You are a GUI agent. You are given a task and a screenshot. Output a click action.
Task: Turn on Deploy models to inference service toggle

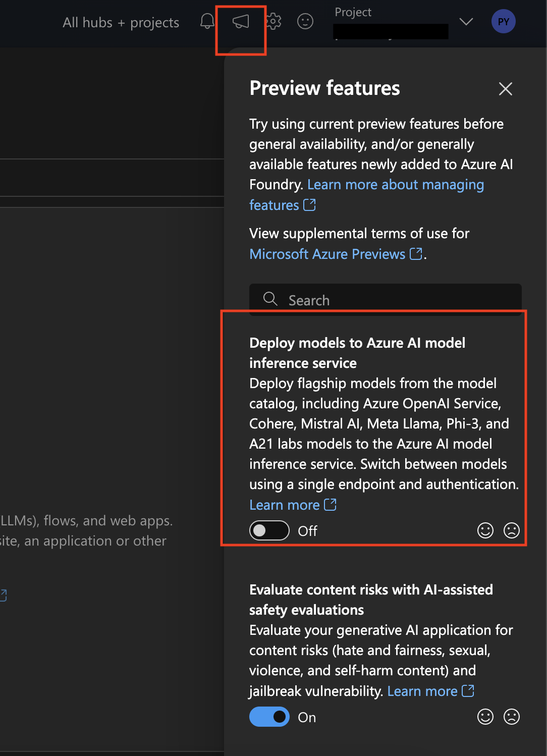tap(269, 530)
